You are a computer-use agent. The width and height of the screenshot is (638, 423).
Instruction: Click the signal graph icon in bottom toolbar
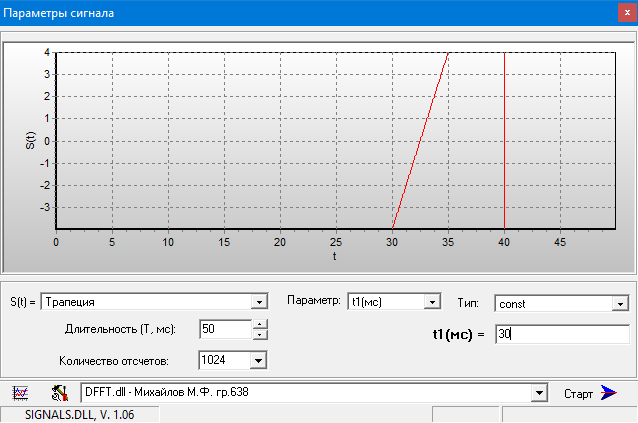click(x=20, y=392)
